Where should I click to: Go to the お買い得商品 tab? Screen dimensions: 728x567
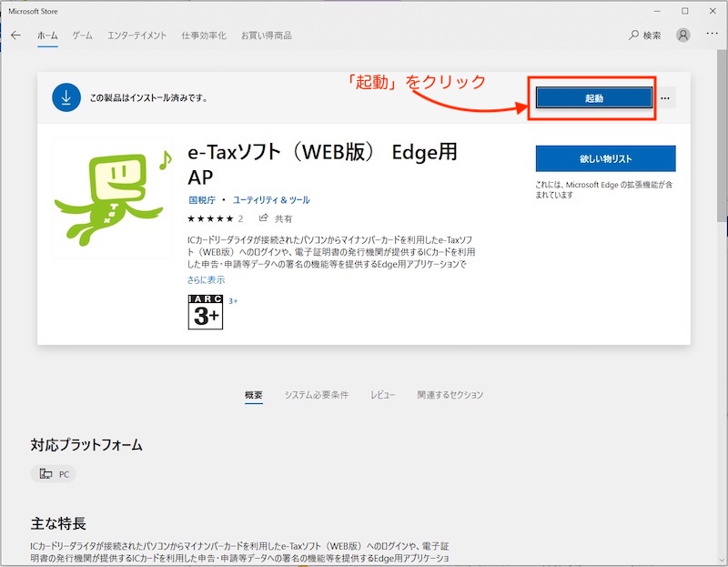[x=266, y=35]
